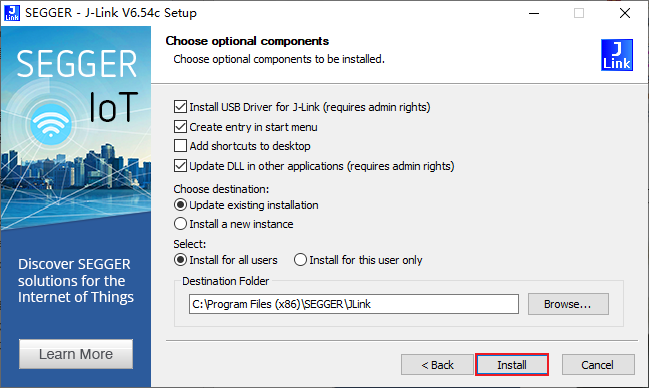The height and width of the screenshot is (388, 649).
Task: Click the SEGGER logo text in banner
Action: pos(76,64)
